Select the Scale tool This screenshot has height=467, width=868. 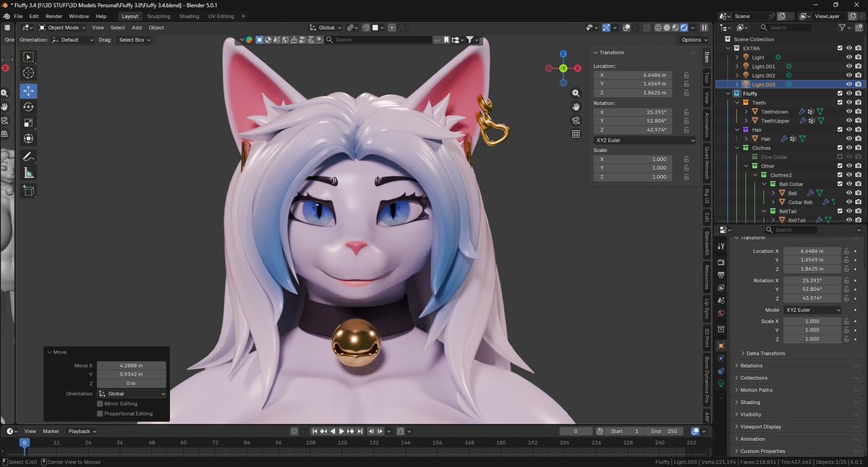(x=28, y=122)
